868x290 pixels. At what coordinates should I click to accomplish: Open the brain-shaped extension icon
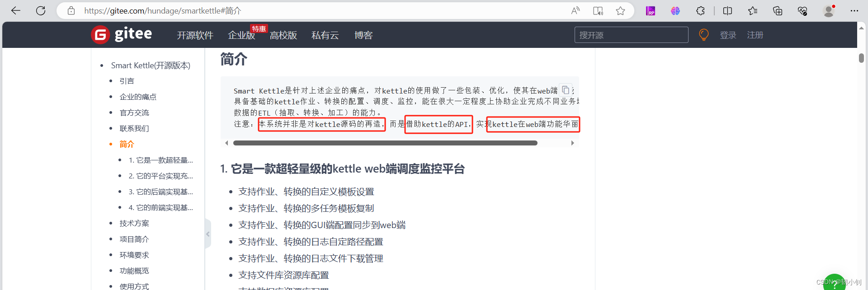pos(675,11)
